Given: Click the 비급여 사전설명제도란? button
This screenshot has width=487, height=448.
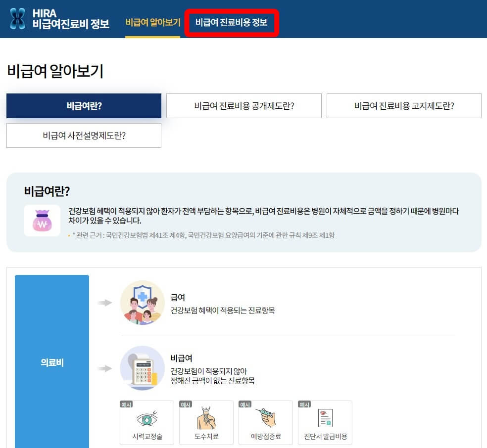Looking at the screenshot, I should (x=83, y=135).
